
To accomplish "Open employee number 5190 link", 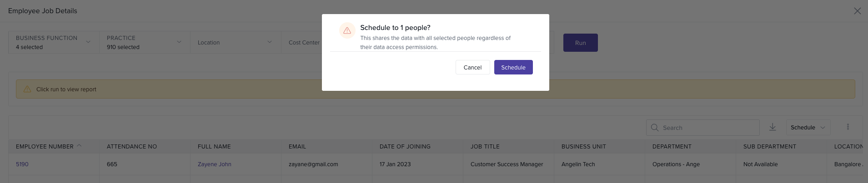I will (22, 164).
